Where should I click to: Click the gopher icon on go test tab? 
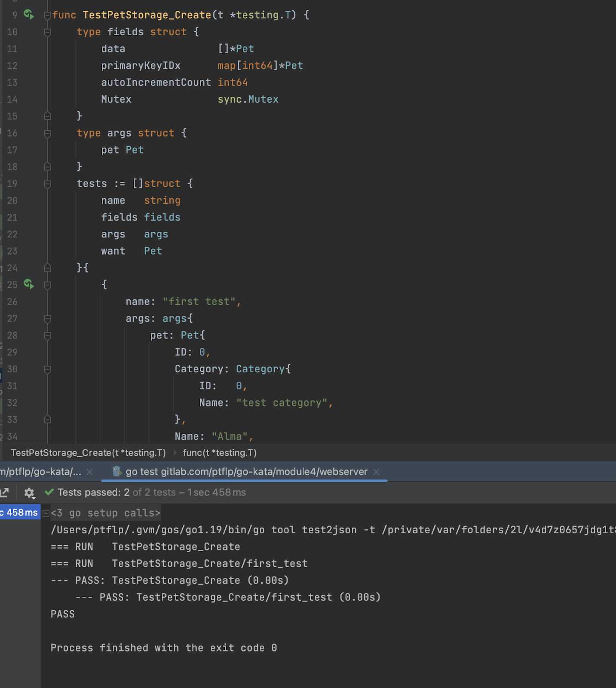click(116, 472)
